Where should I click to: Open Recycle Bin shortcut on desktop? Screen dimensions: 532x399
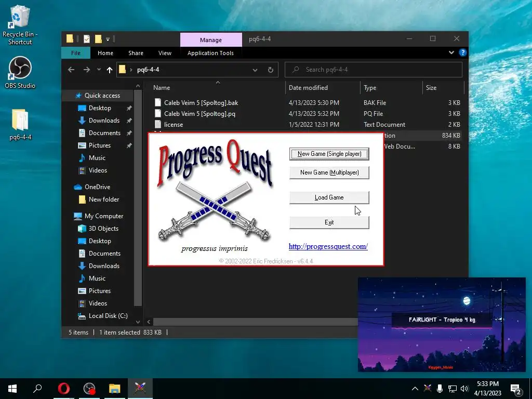[x=20, y=25]
